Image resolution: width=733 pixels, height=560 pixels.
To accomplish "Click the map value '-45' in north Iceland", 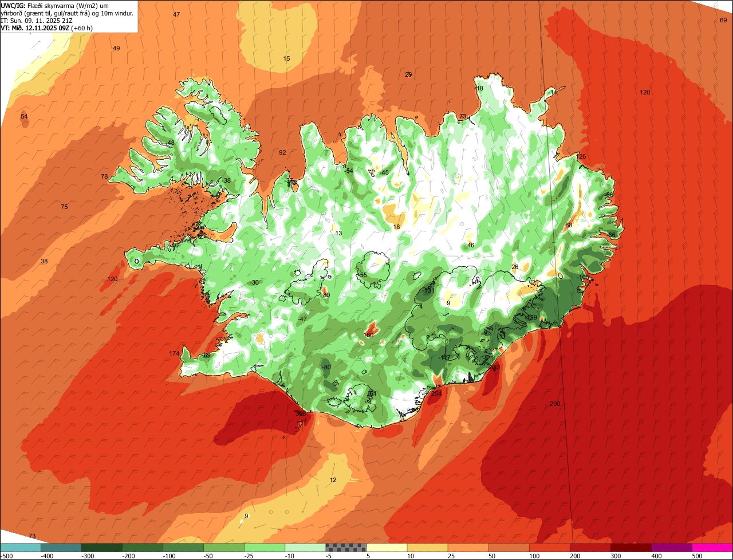I will [384, 172].
